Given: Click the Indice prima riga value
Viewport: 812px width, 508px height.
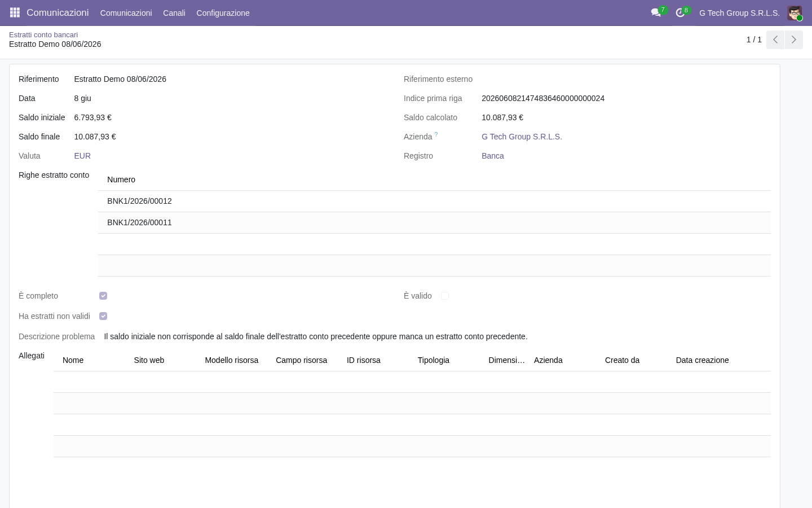Looking at the screenshot, I should pyautogui.click(x=543, y=98).
